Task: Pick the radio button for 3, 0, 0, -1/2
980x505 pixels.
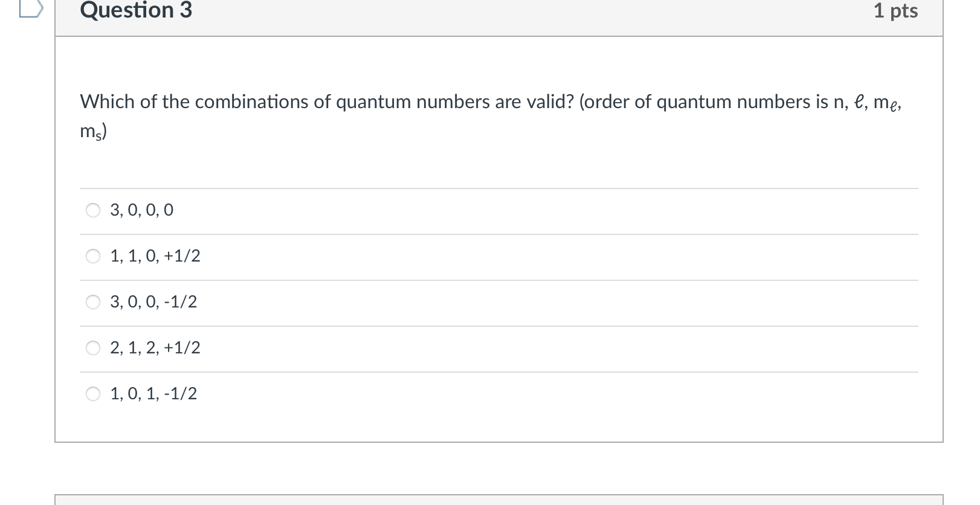Action: coord(93,302)
